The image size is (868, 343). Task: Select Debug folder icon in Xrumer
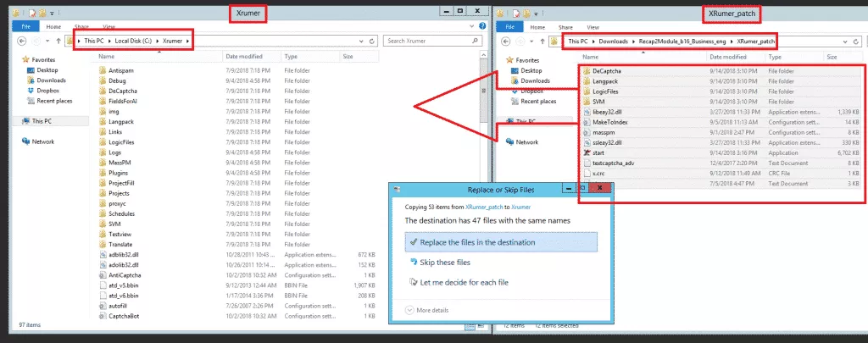pyautogui.click(x=103, y=80)
